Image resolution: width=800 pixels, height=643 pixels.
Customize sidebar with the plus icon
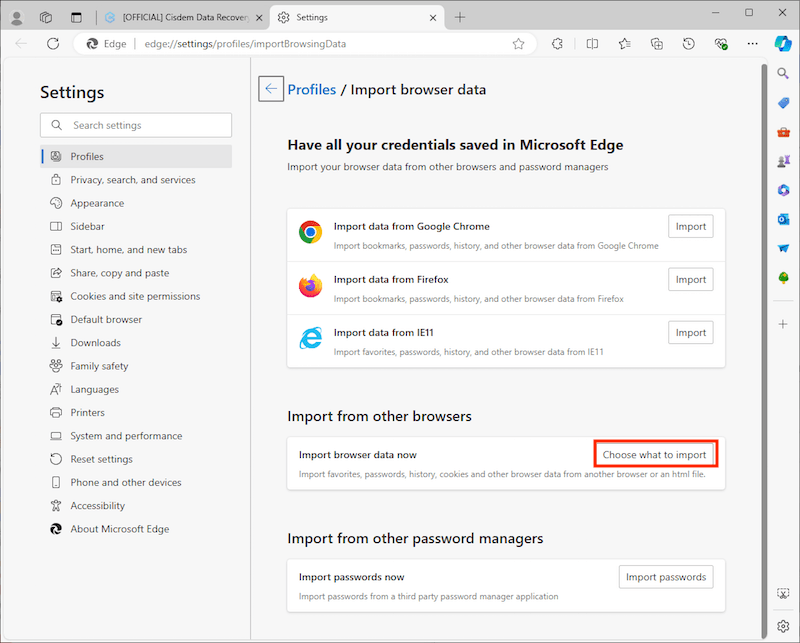(783, 324)
